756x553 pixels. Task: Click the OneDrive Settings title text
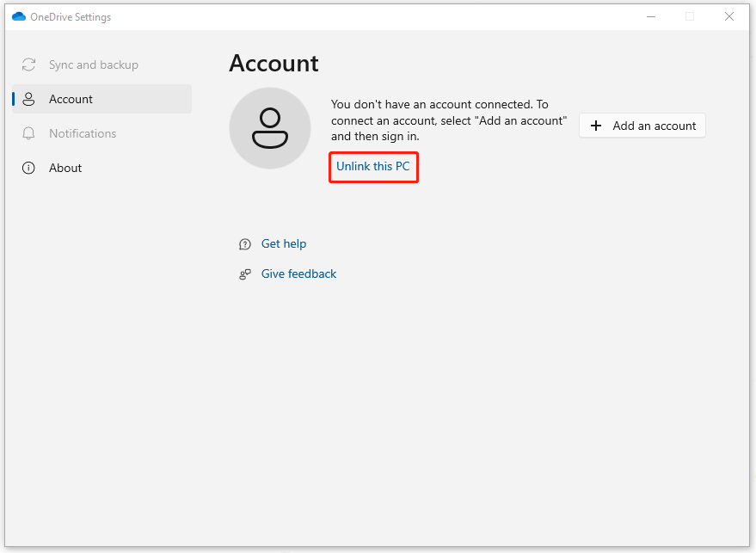pos(71,16)
